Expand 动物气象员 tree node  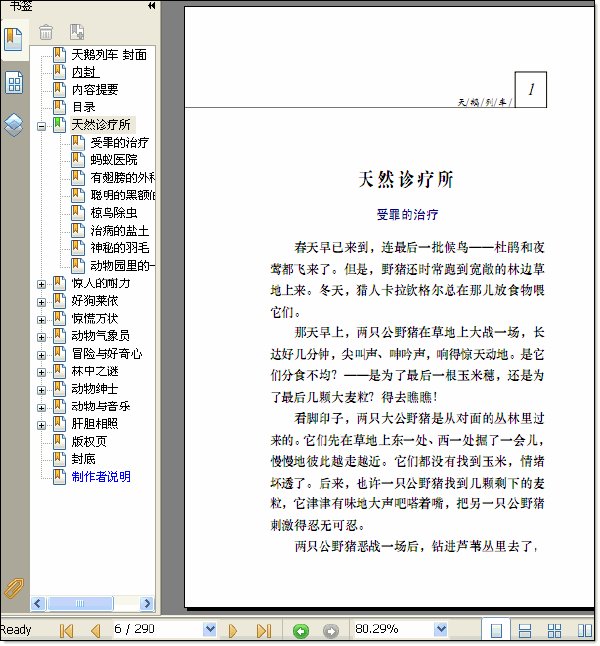[41, 337]
